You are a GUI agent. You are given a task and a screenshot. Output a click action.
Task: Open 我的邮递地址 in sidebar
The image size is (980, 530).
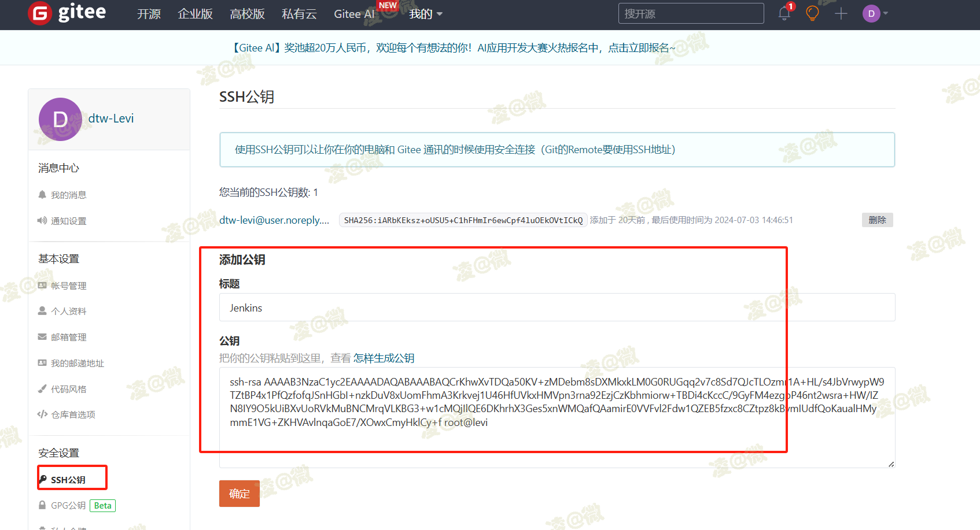[x=78, y=364]
